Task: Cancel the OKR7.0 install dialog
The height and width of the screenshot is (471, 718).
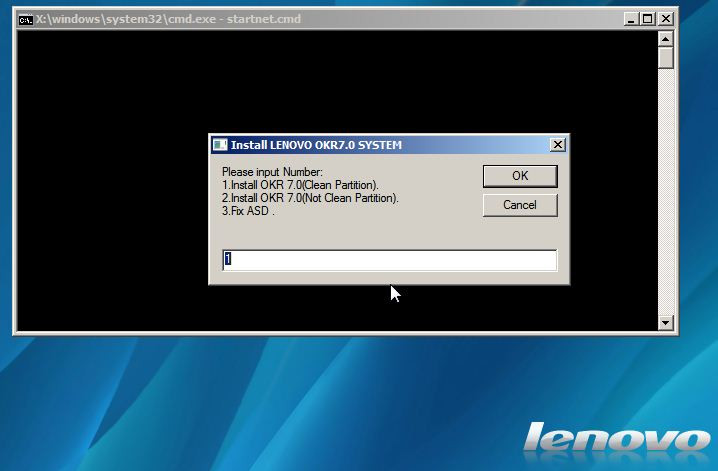Action: (520, 205)
